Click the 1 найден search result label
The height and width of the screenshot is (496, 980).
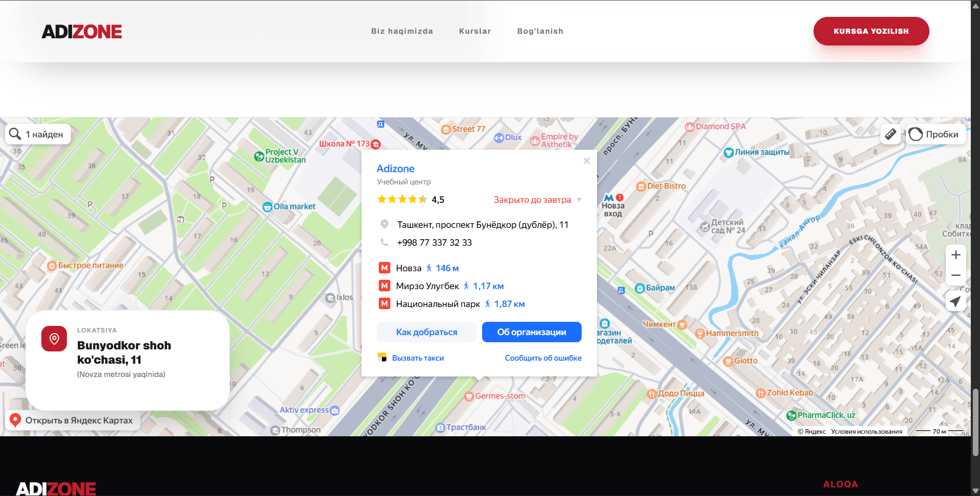click(x=44, y=134)
